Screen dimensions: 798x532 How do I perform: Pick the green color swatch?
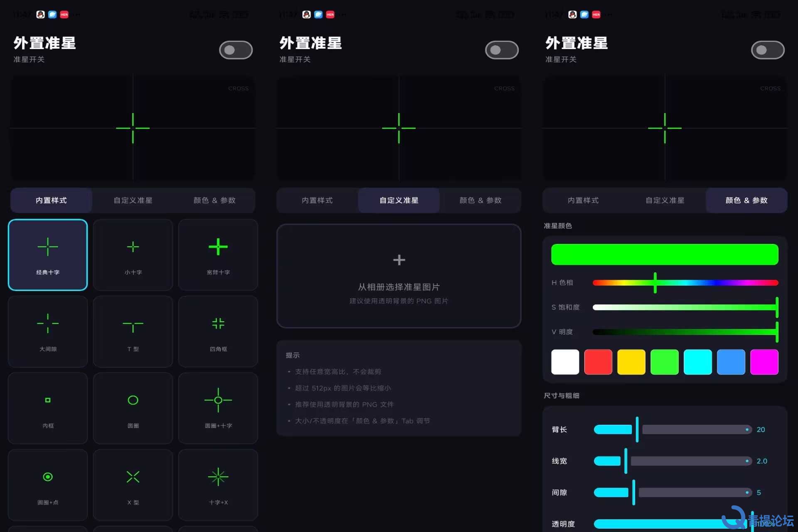coord(665,362)
